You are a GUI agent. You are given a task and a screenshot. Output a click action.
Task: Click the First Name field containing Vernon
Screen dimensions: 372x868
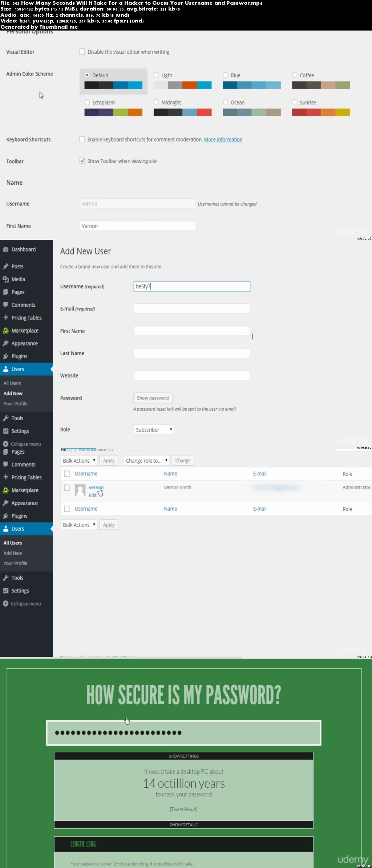(x=138, y=226)
